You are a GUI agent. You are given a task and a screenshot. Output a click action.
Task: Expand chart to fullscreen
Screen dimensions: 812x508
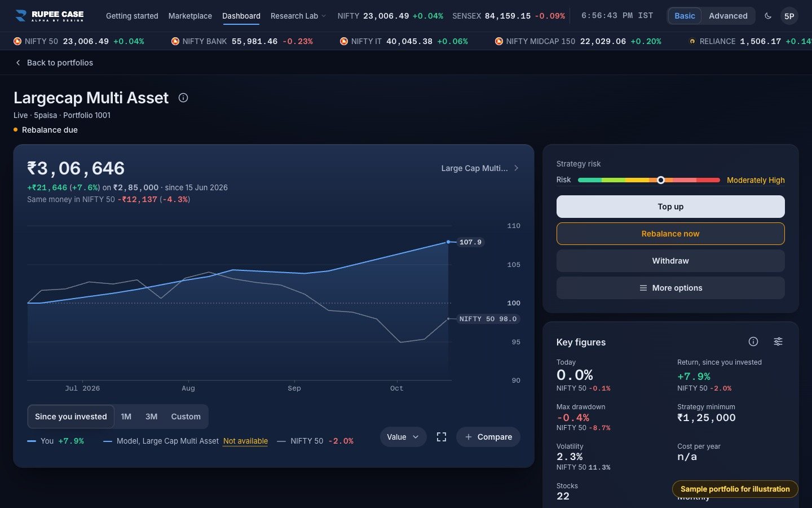click(442, 437)
